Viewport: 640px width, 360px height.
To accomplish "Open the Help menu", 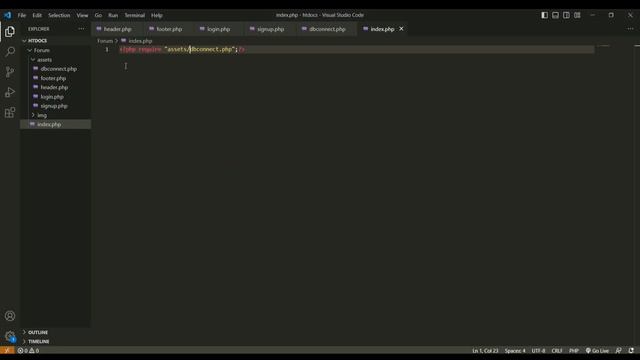I will 157,15.
